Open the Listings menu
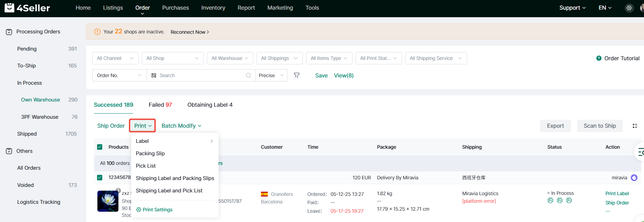The width and height of the screenshot is (644, 222). point(113,8)
